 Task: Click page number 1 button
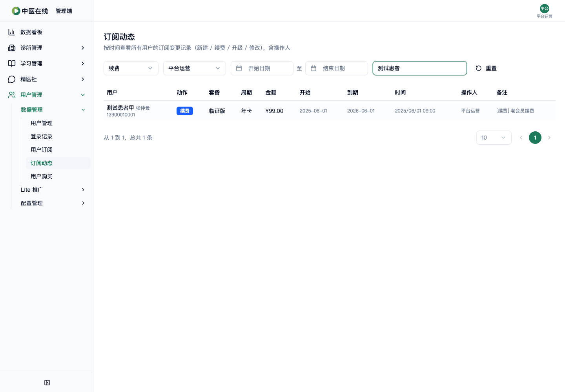coord(535,138)
